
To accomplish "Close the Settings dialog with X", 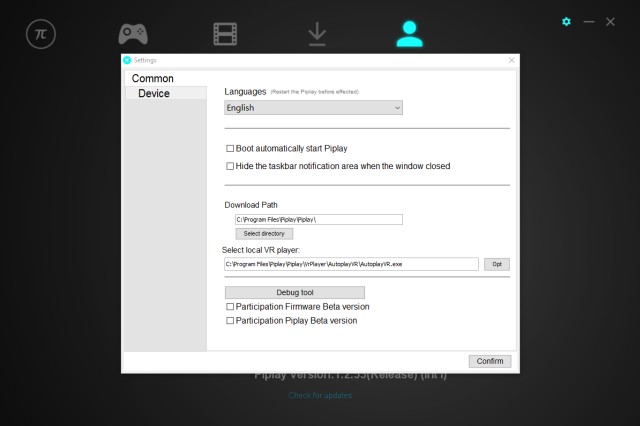I will 512,60.
